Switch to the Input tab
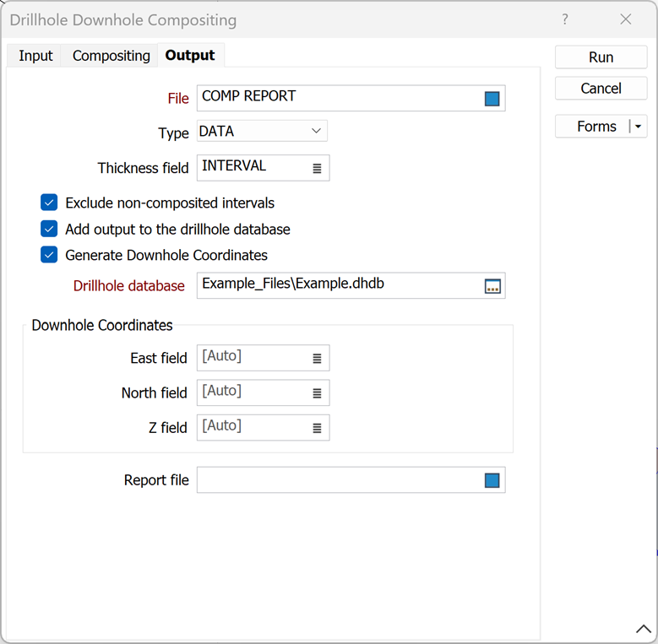Image resolution: width=658 pixels, height=644 pixels. [x=35, y=56]
